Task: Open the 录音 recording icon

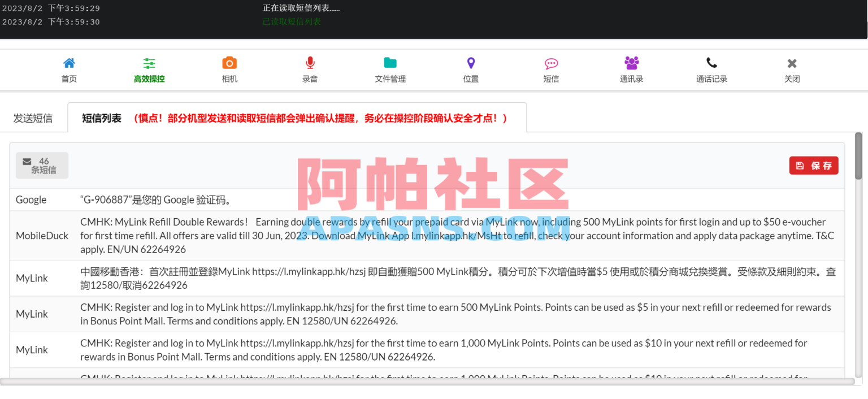Action: 310,68
